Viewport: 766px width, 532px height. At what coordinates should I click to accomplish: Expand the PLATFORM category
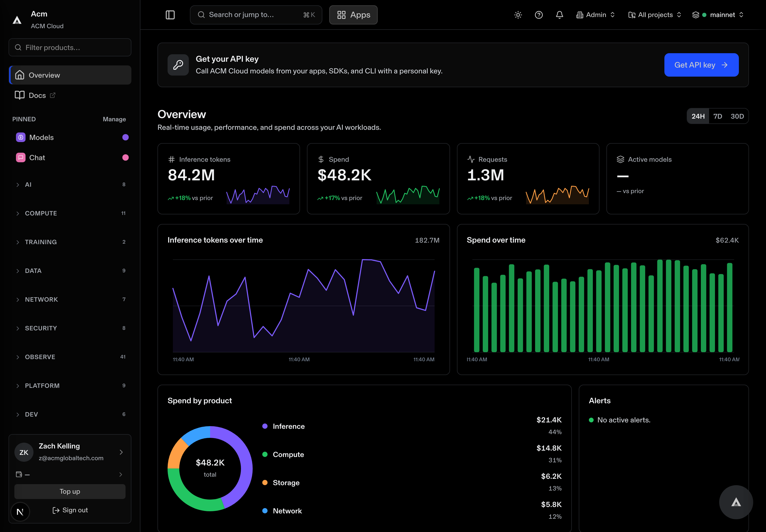(x=70, y=385)
